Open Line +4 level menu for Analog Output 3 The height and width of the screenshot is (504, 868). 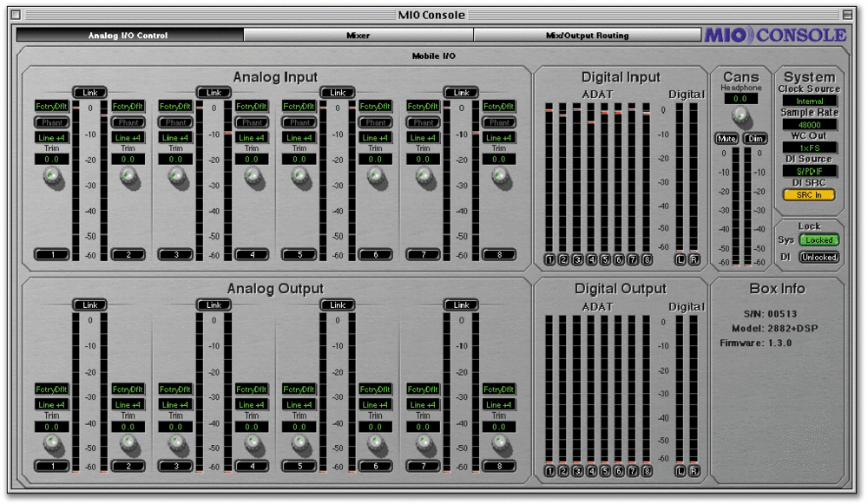[x=175, y=405]
